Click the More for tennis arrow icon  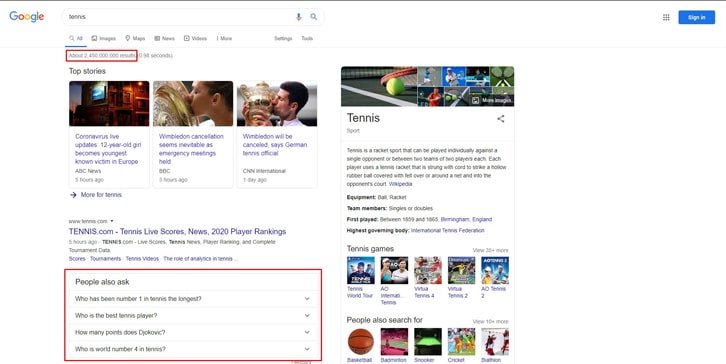point(73,195)
